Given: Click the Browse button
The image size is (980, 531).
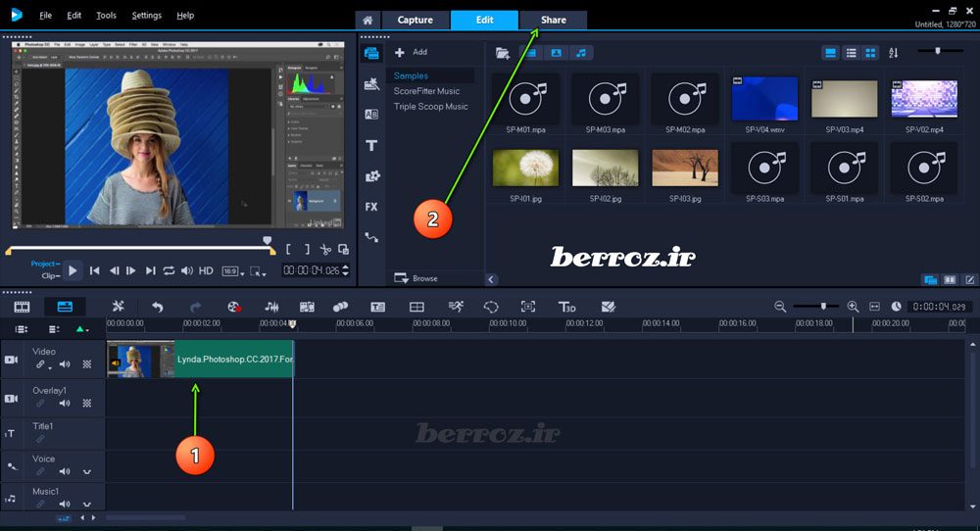Looking at the screenshot, I should pyautogui.click(x=416, y=278).
